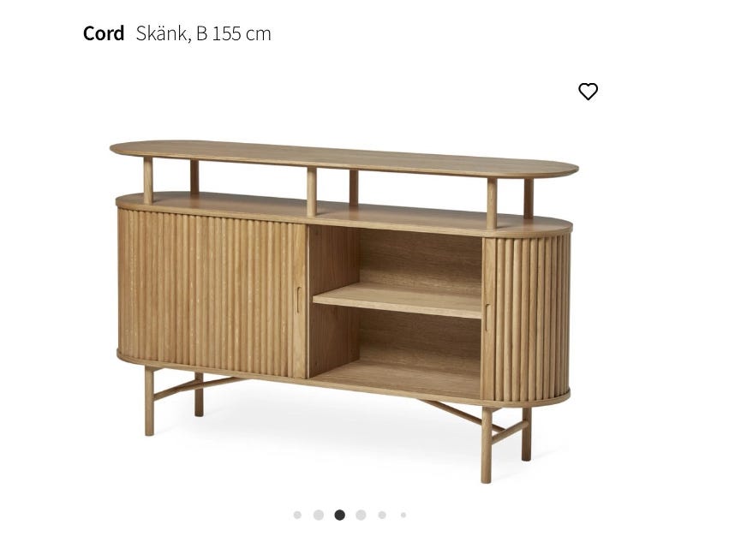Add Cord sideboard to favorites with heart icon
The width and height of the screenshot is (735, 560).
pos(588,92)
